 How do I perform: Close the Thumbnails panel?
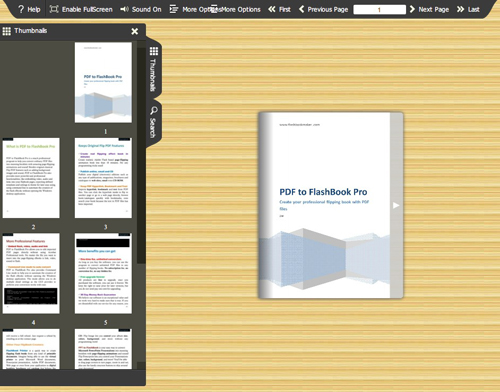(x=135, y=31)
